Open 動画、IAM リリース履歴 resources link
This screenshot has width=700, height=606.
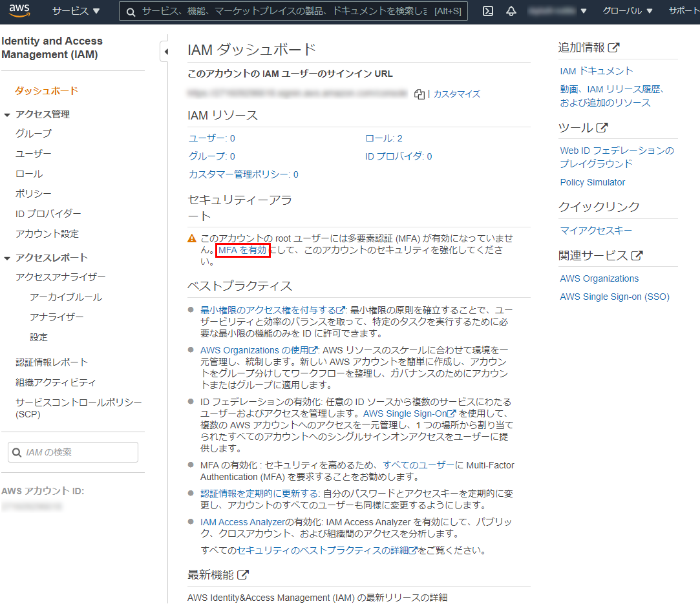point(612,96)
